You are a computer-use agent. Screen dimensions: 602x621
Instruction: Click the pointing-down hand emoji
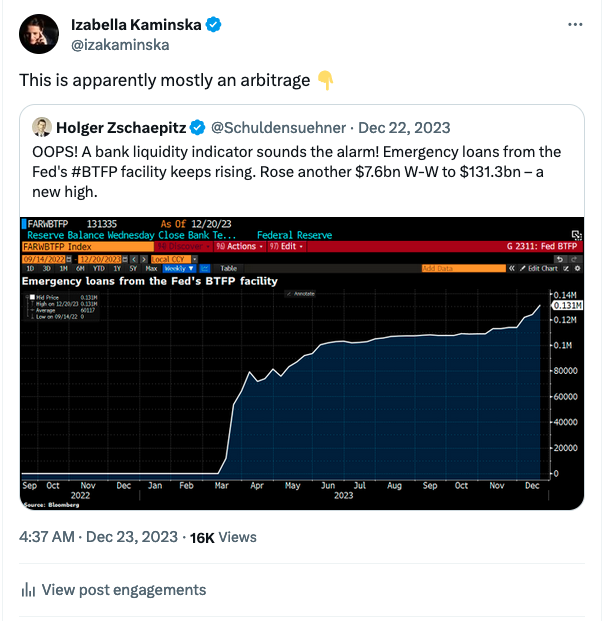325,80
